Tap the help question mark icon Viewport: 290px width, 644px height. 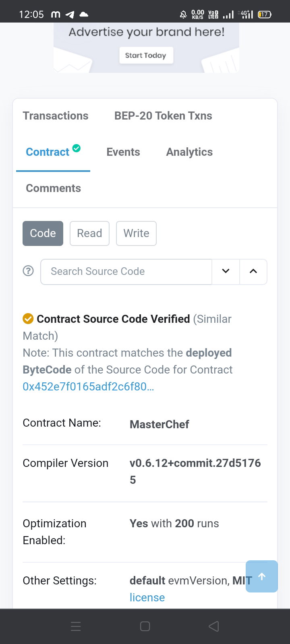point(28,271)
